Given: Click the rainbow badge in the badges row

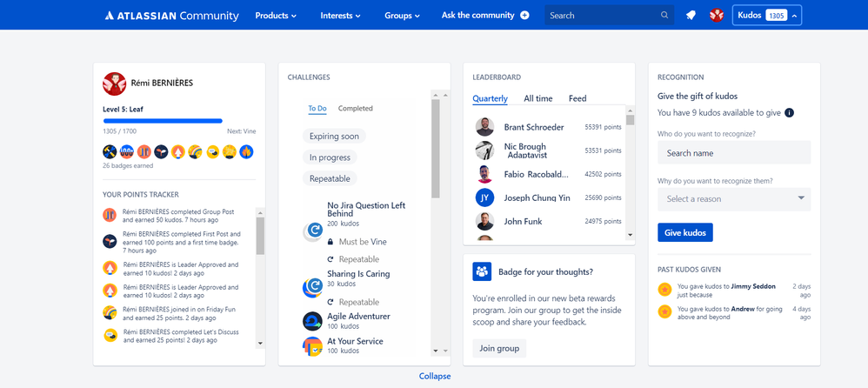Looking at the screenshot, I should tap(195, 151).
